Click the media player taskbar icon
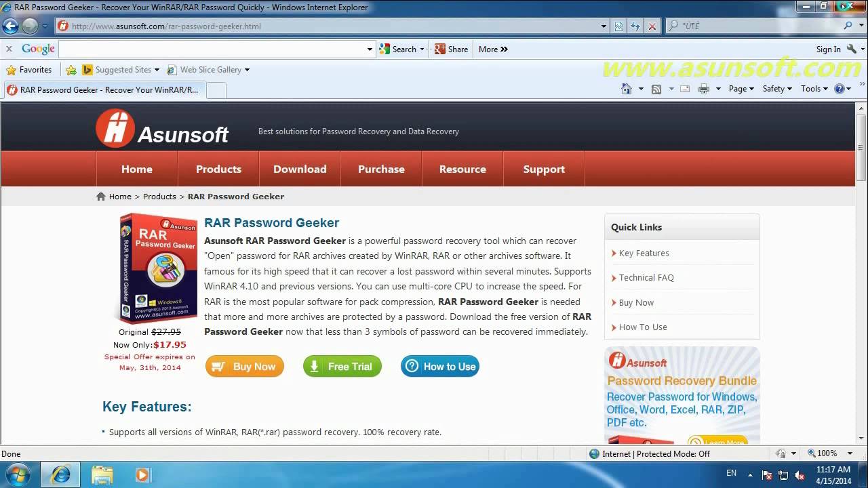Image resolution: width=868 pixels, height=488 pixels. click(142, 474)
